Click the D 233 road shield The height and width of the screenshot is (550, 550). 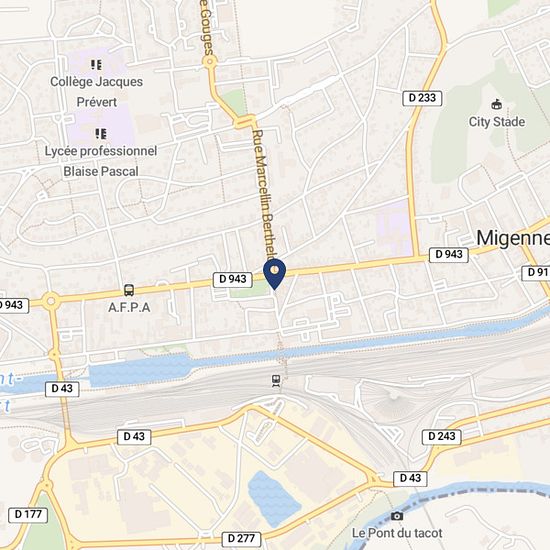pos(422,98)
